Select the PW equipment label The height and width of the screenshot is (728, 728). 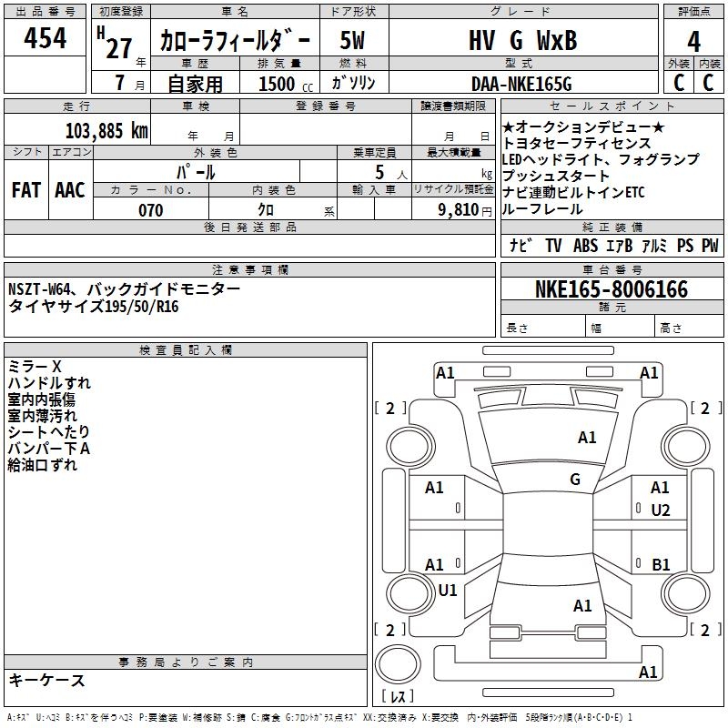710,245
